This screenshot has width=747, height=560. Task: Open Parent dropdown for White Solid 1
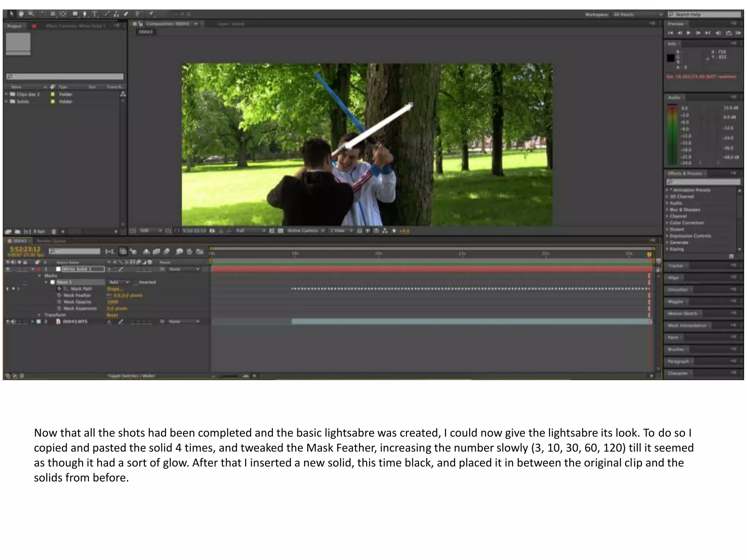(184, 269)
